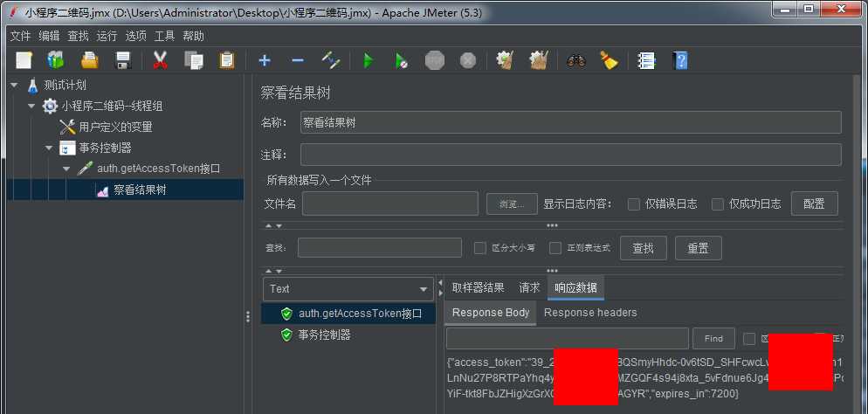Clear all results with double broom icon
This screenshot has width=868, height=414.
coord(538,59)
